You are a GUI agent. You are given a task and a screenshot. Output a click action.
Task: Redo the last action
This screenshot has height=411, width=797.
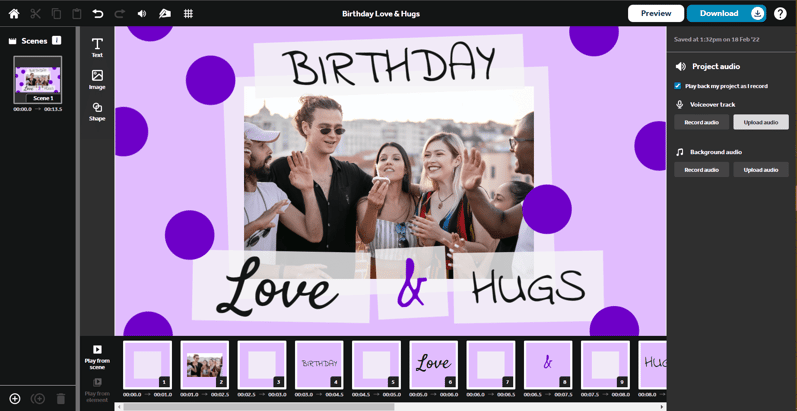click(119, 14)
